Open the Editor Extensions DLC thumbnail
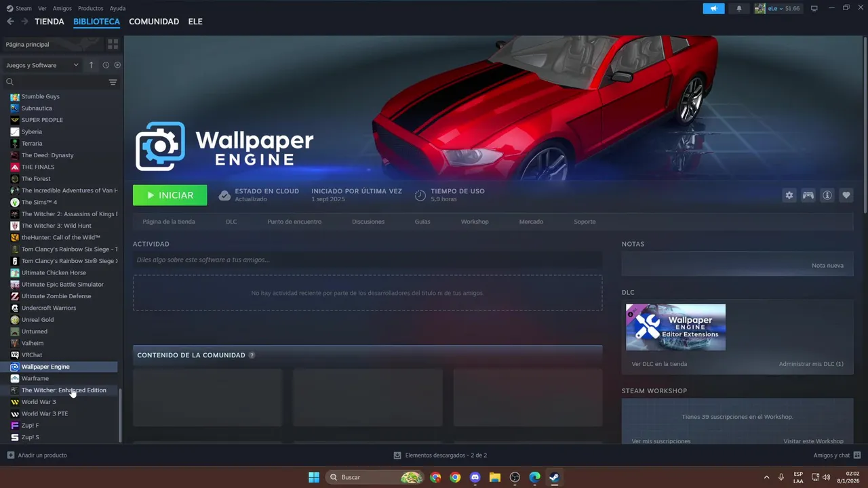868x488 pixels. [x=675, y=327]
